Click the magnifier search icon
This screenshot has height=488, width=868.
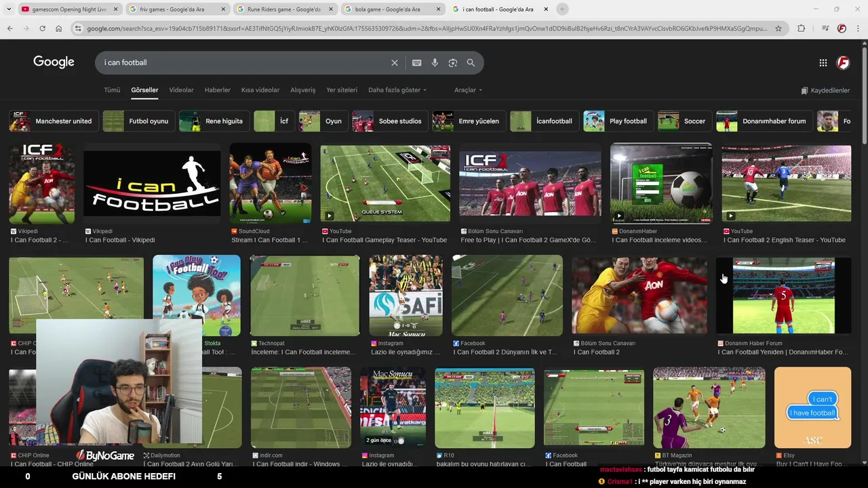point(471,62)
